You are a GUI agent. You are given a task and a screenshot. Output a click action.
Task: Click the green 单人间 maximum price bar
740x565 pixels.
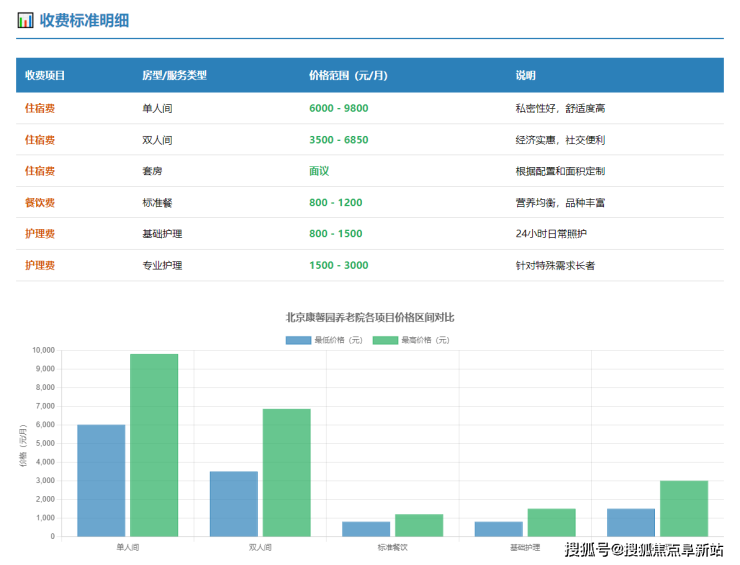(x=154, y=445)
